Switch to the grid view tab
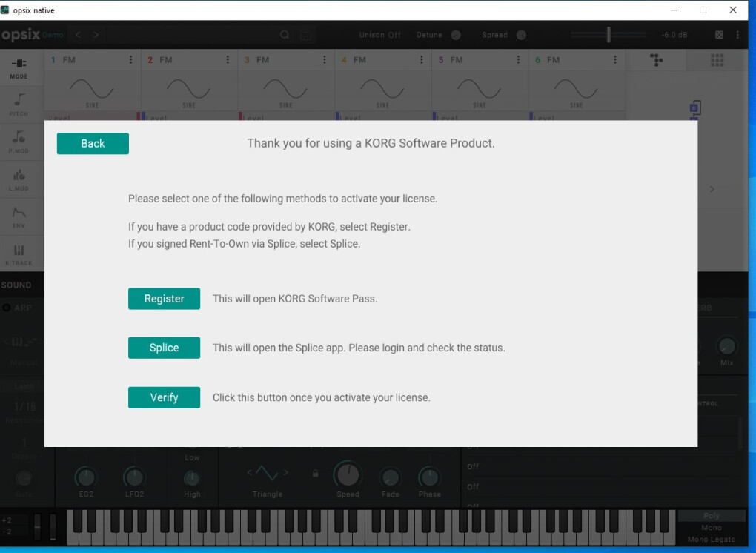Image resolution: width=756 pixels, height=553 pixels. pyautogui.click(x=717, y=60)
